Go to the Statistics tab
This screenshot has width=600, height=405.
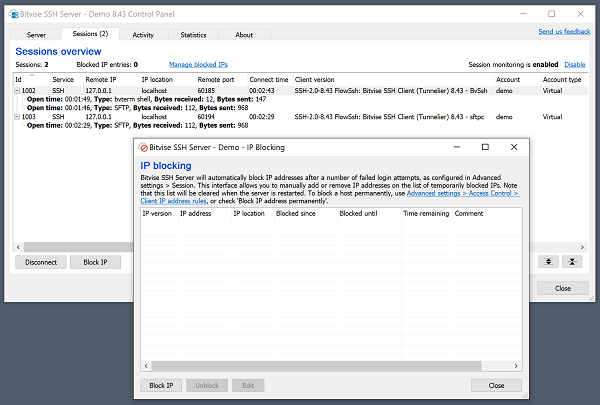[193, 35]
